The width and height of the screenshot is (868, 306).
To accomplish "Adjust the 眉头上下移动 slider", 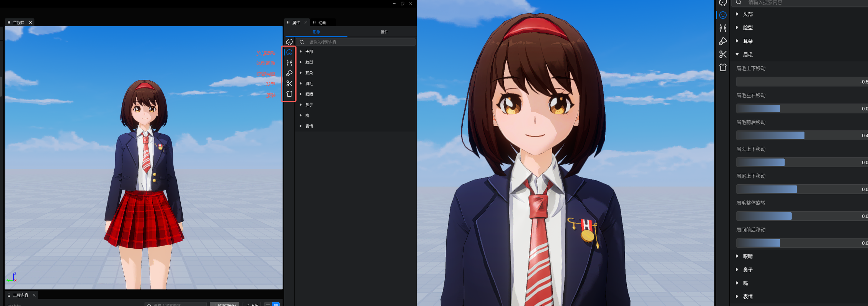I will (802, 162).
